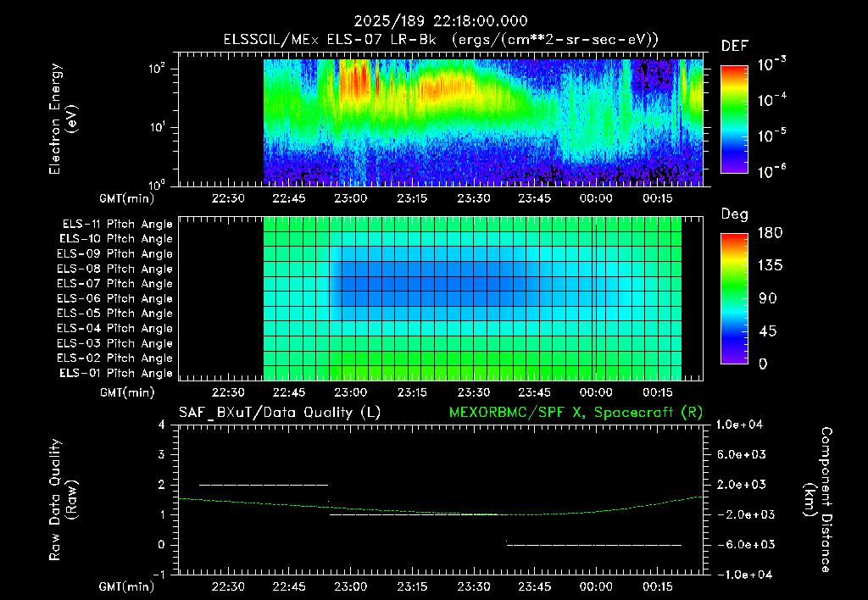
Task: Click the plot timestamp '2025/189 22:18:00.000'
Action: (x=440, y=21)
